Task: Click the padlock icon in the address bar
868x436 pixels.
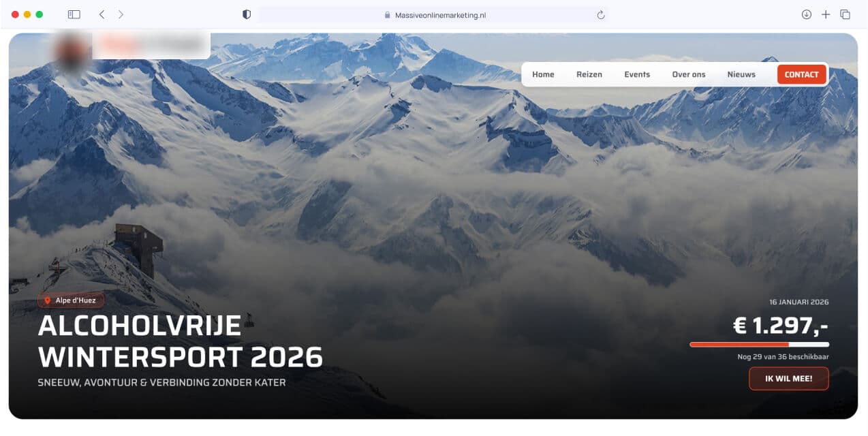Action: click(388, 15)
